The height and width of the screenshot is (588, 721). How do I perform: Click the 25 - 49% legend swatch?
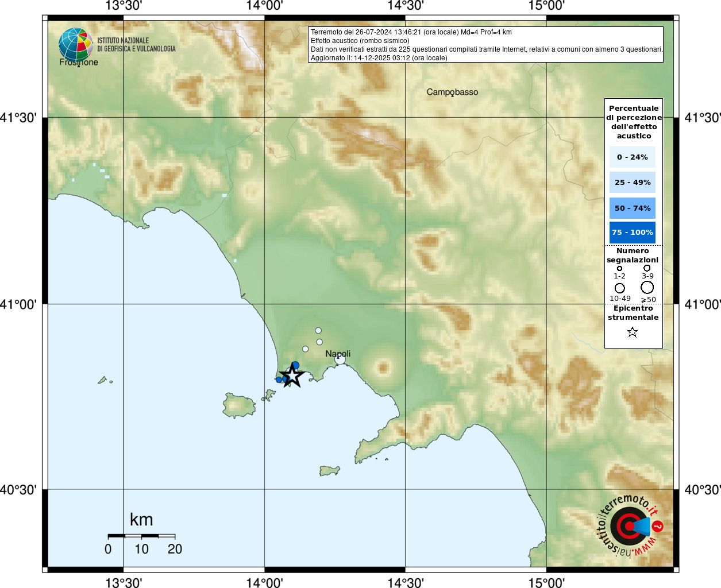[x=632, y=183]
